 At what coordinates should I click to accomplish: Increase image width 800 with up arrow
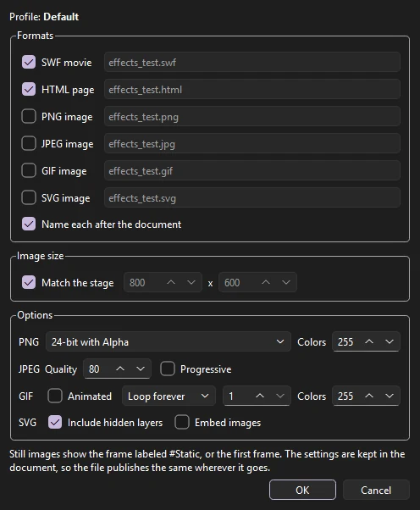tap(171, 282)
